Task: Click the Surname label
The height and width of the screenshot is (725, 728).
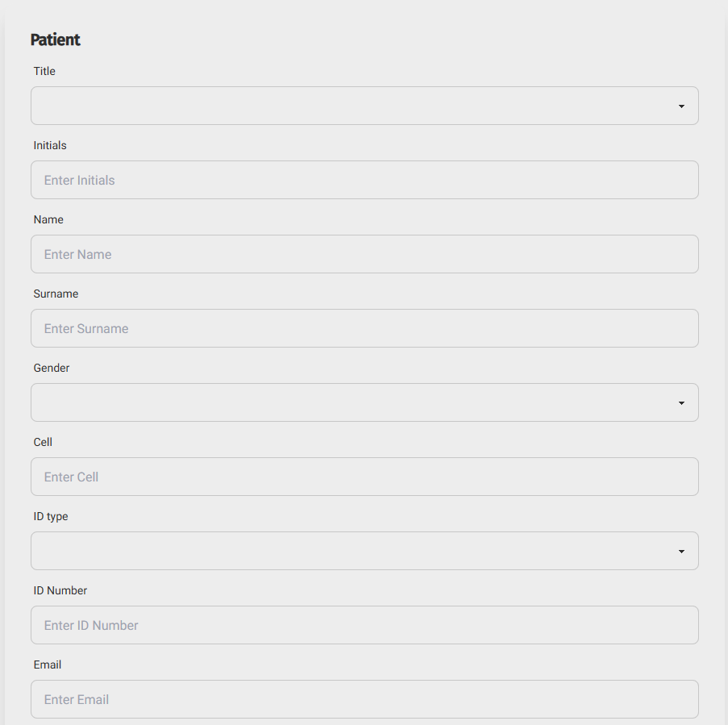Action: [x=56, y=294]
